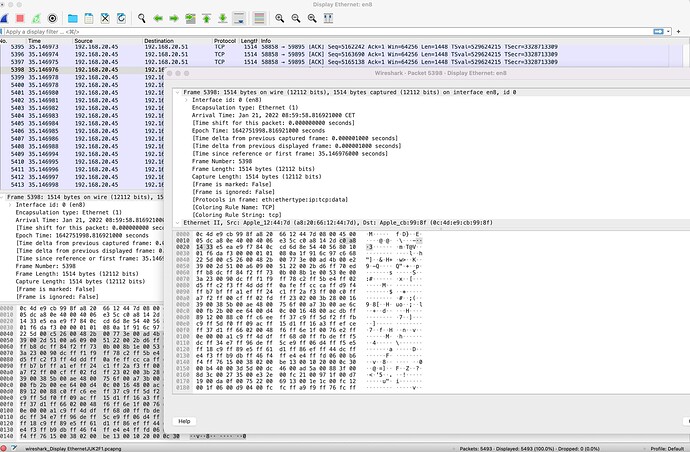
Task: Reload this capture file
Action: point(121,18)
